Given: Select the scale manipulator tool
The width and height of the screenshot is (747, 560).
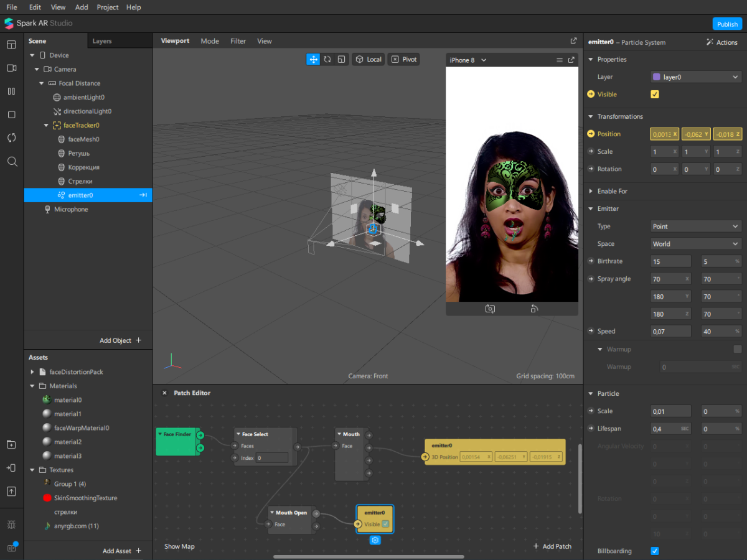Looking at the screenshot, I should (x=341, y=59).
